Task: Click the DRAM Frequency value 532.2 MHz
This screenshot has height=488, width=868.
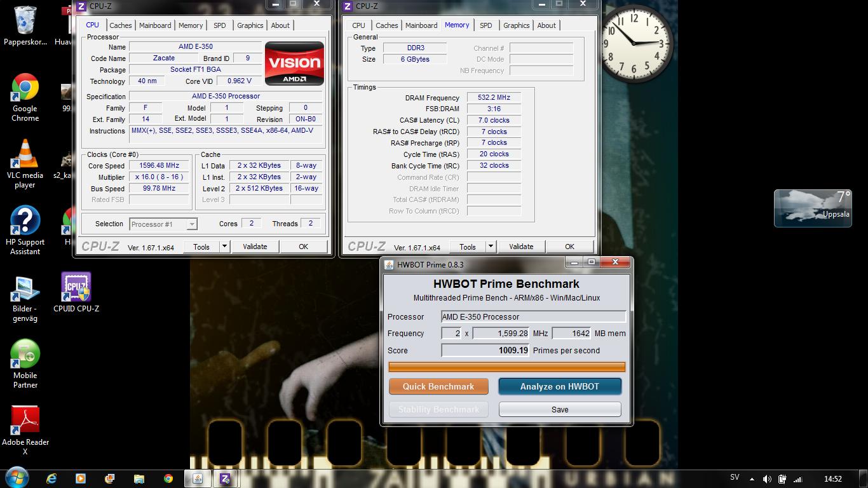Action: (x=494, y=97)
